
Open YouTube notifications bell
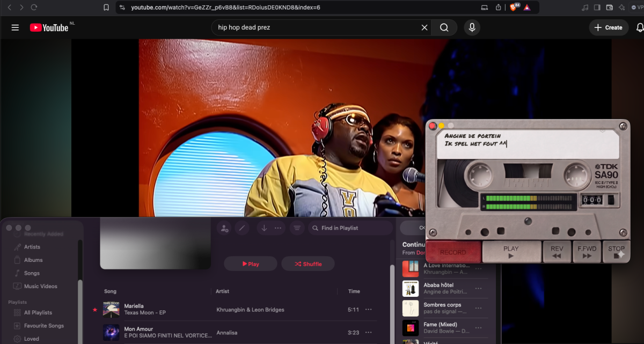[640, 27]
